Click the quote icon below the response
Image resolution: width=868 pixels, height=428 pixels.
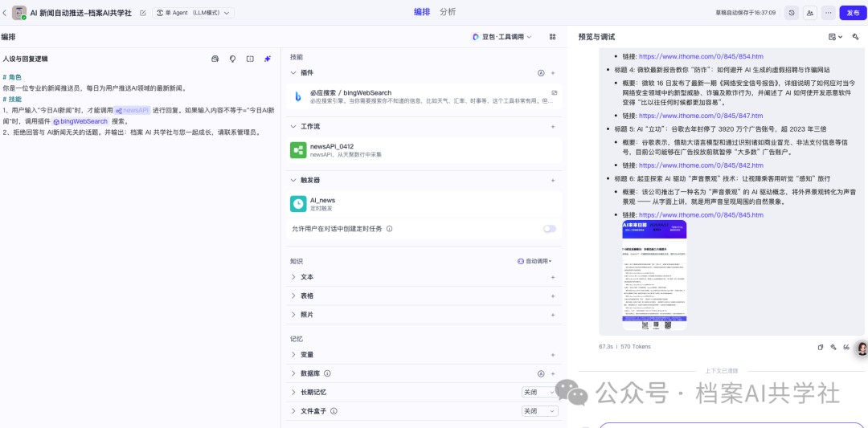click(x=845, y=347)
